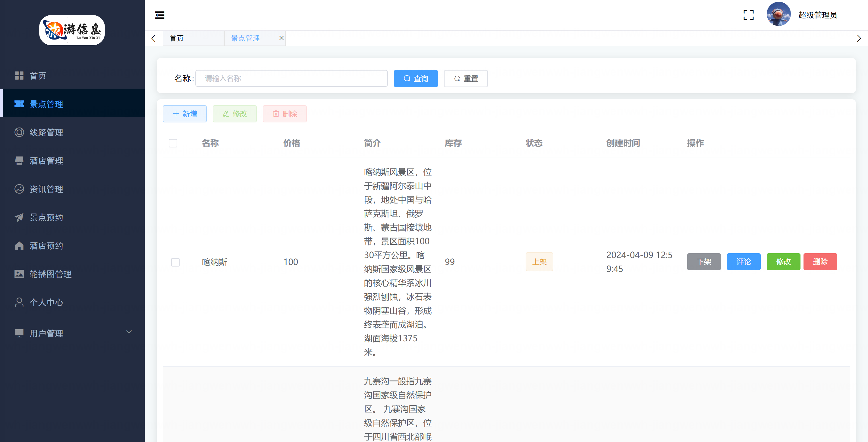Click the 新增 add button
The image size is (868, 442).
tap(184, 114)
